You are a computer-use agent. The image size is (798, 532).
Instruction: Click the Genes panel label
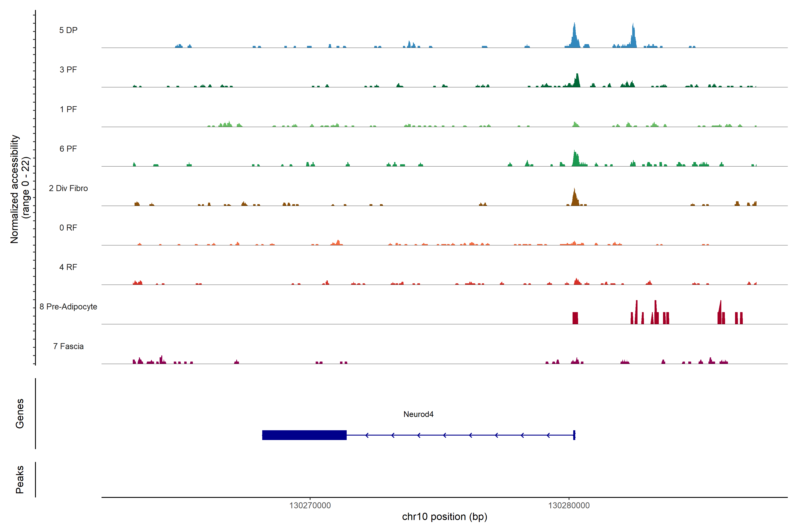(20, 414)
